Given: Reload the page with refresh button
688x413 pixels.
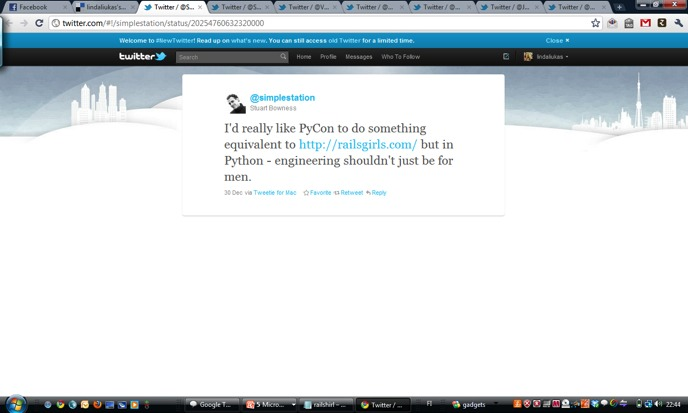Looking at the screenshot, I should coord(39,23).
